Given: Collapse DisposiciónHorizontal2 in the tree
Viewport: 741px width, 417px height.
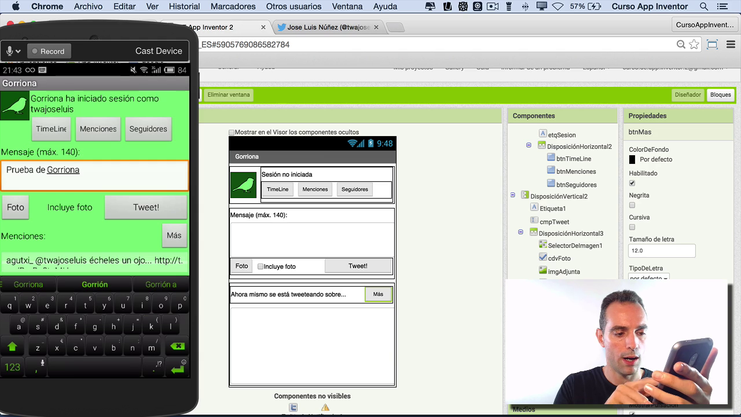Looking at the screenshot, I should click(529, 145).
